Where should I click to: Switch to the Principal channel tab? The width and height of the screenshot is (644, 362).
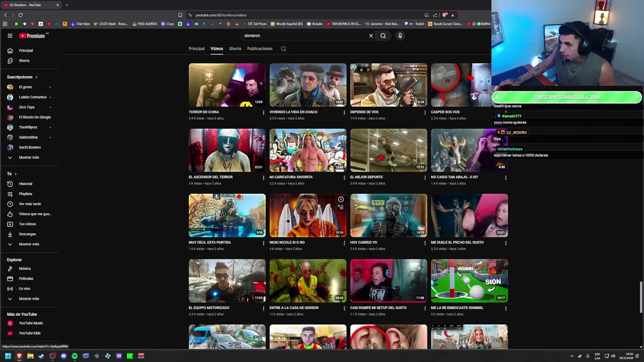197,49
